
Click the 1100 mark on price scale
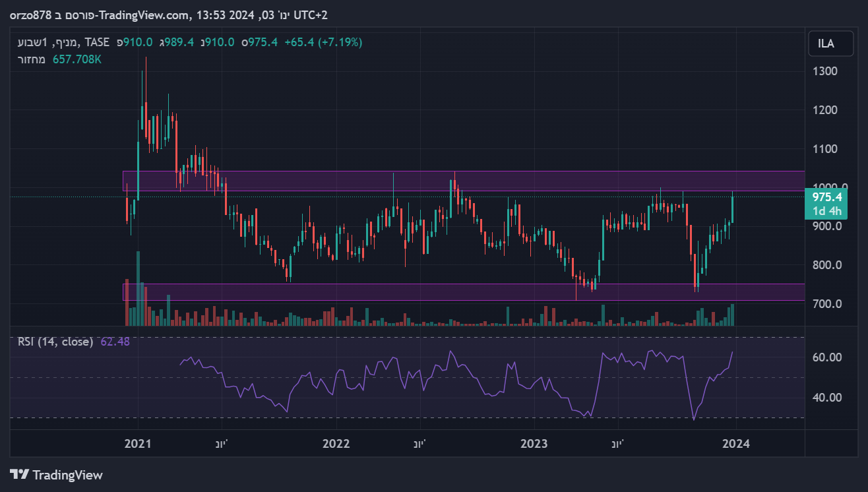825,149
